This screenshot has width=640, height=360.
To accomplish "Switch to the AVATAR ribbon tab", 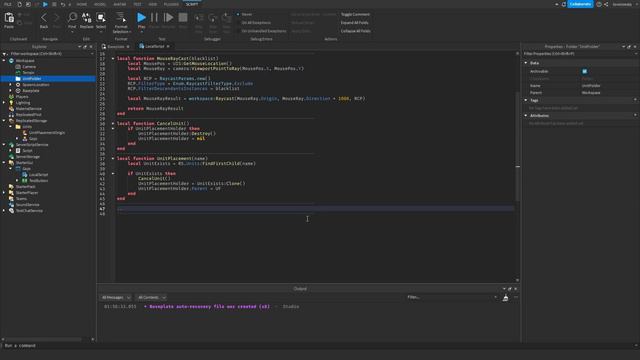I will point(120,4).
